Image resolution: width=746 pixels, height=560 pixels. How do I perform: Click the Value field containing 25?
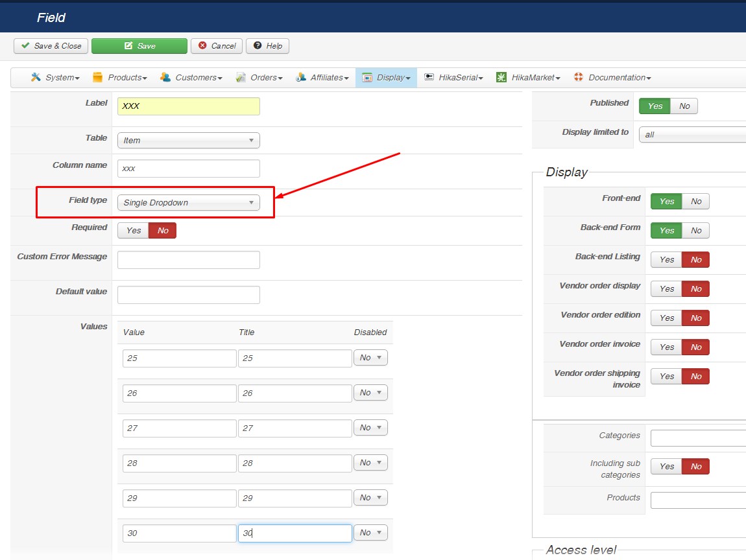click(179, 358)
